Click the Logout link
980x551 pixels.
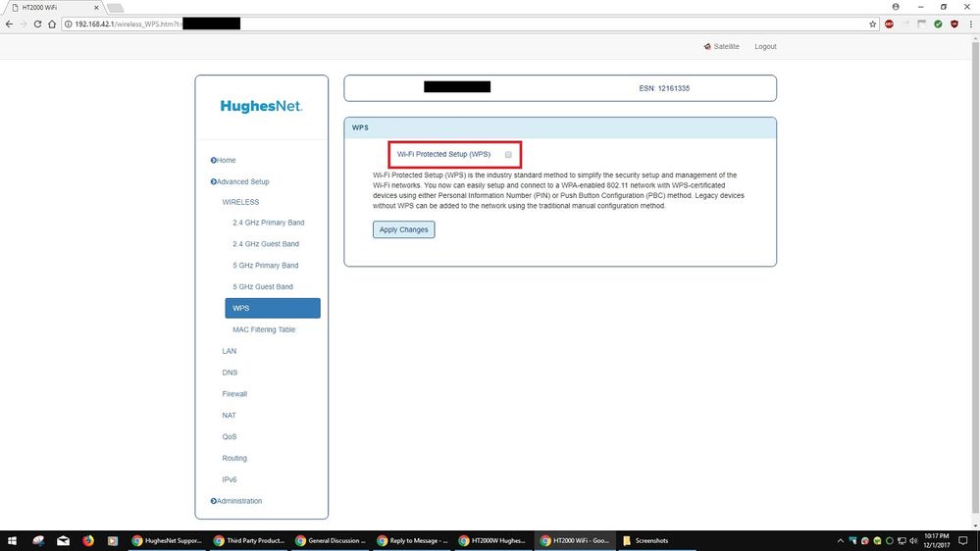pos(765,46)
